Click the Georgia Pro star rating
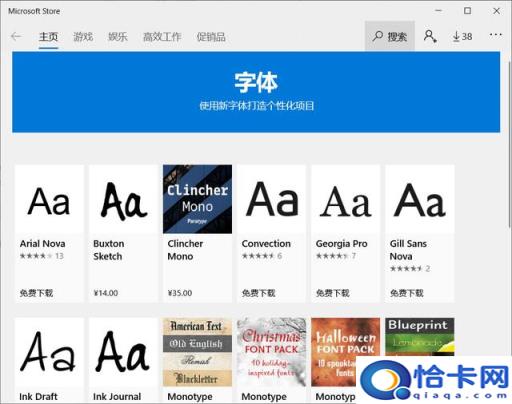 [x=332, y=256]
